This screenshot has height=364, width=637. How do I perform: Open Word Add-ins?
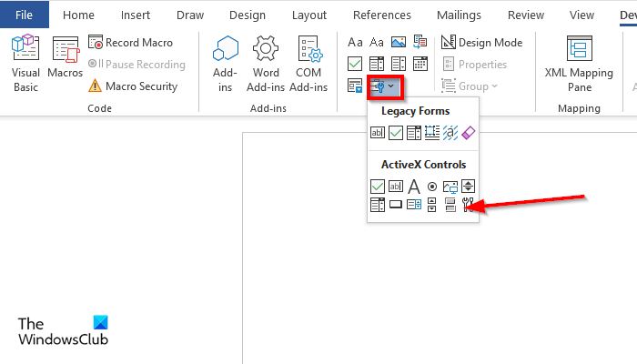coord(266,64)
